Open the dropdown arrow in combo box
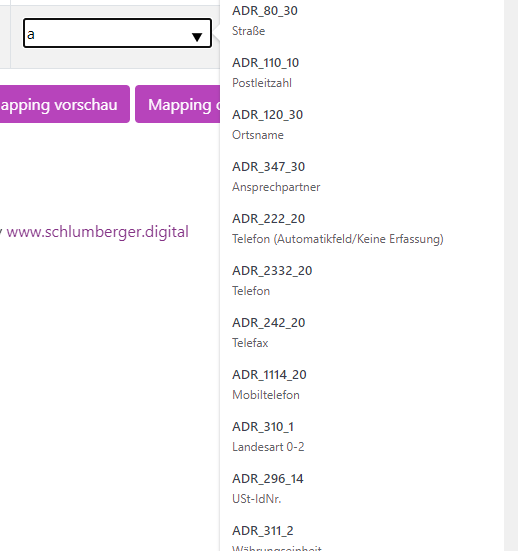This screenshot has height=551, width=518. coord(197,36)
